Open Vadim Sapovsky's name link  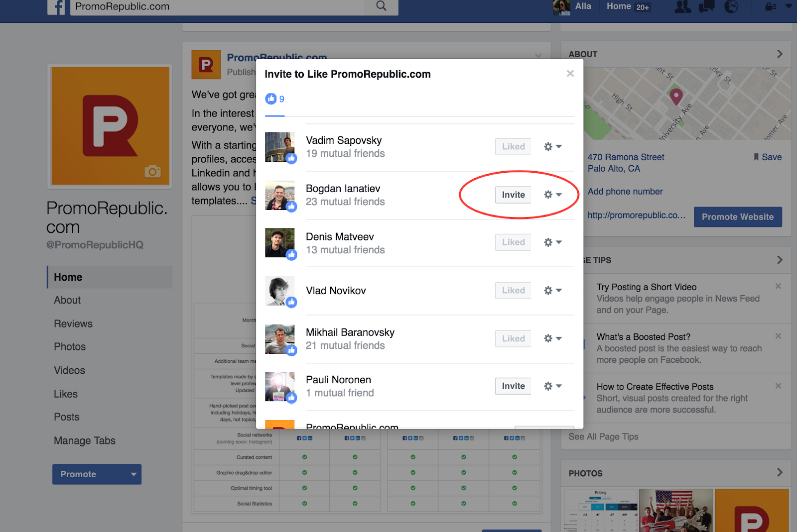tap(344, 140)
